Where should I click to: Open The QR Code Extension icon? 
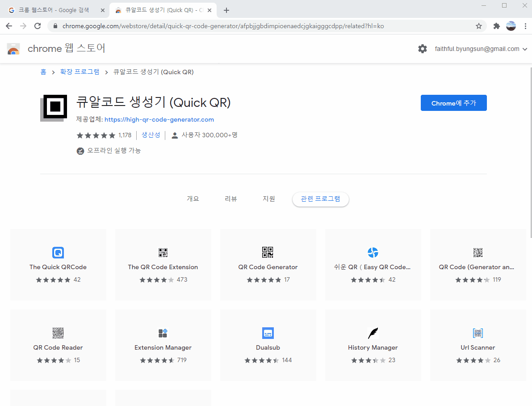click(x=163, y=253)
